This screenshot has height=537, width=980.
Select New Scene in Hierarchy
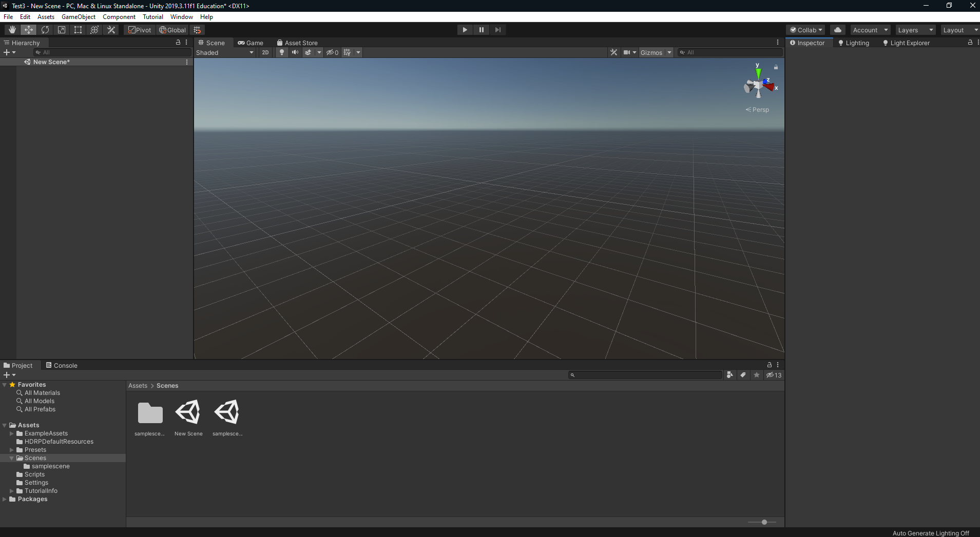51,62
